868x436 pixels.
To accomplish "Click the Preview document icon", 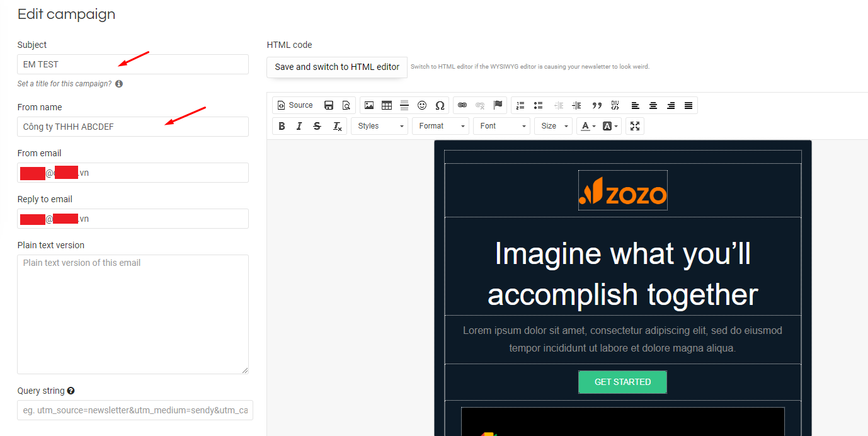I will tap(346, 105).
